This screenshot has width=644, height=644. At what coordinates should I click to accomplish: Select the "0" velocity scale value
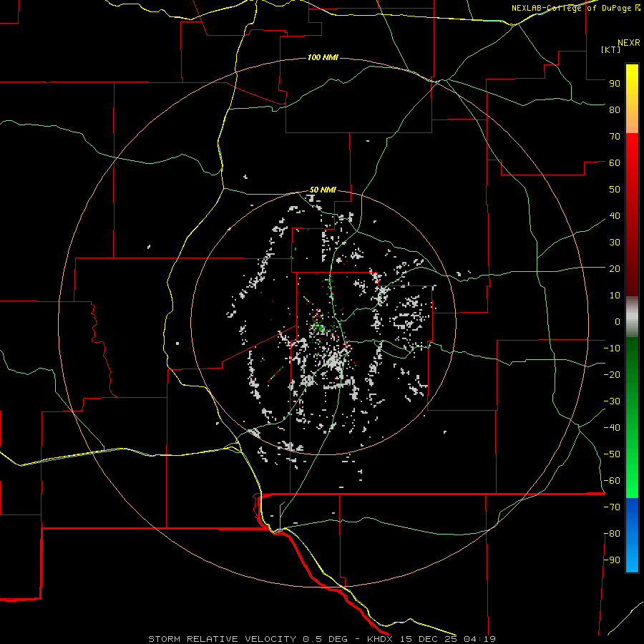618,321
